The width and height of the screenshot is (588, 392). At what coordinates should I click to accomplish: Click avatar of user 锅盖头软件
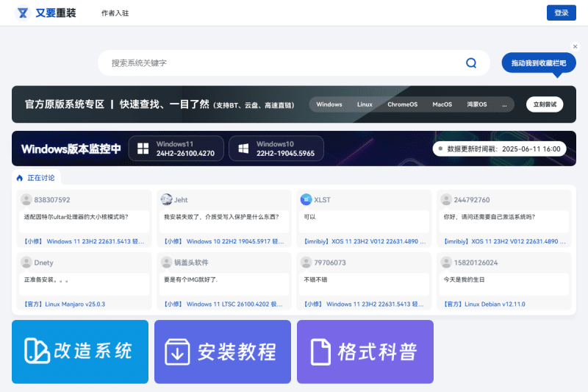[166, 263]
